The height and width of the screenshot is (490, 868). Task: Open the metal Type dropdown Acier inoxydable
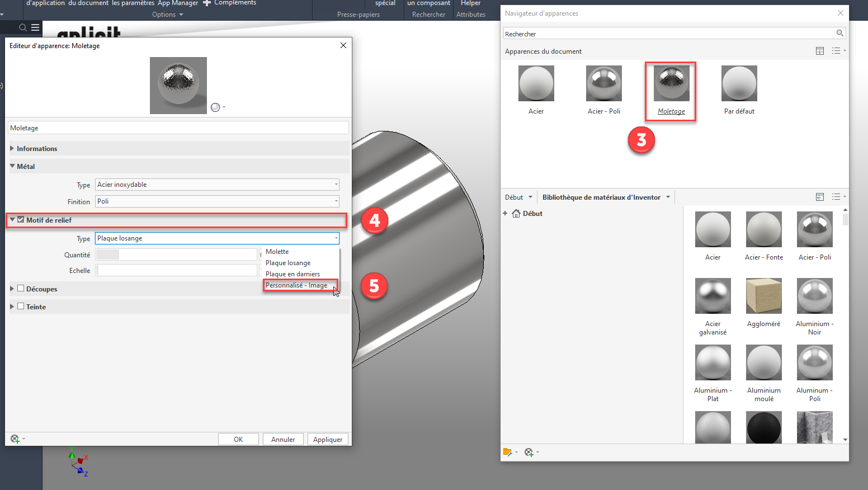217,185
